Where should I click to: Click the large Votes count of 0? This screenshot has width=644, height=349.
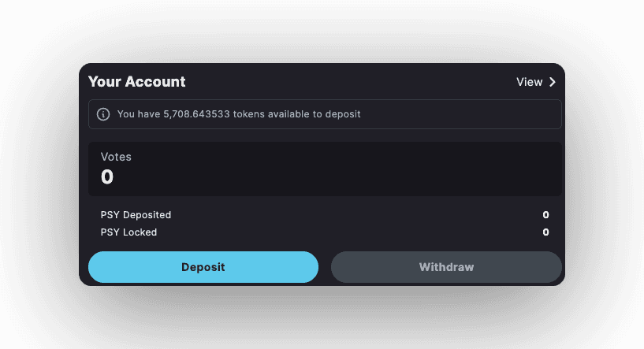click(107, 177)
